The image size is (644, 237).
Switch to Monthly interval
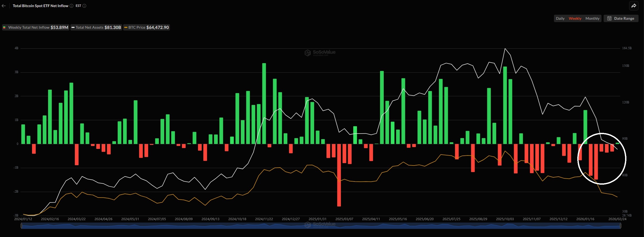click(592, 18)
